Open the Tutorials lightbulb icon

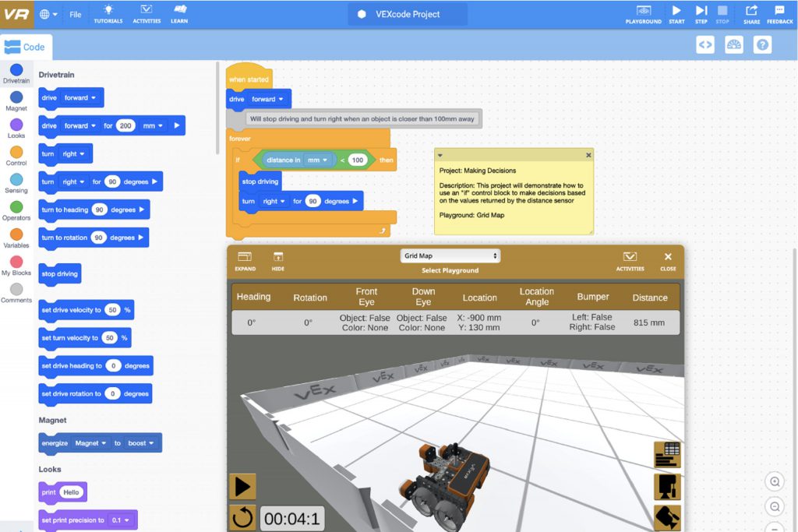coord(108,14)
